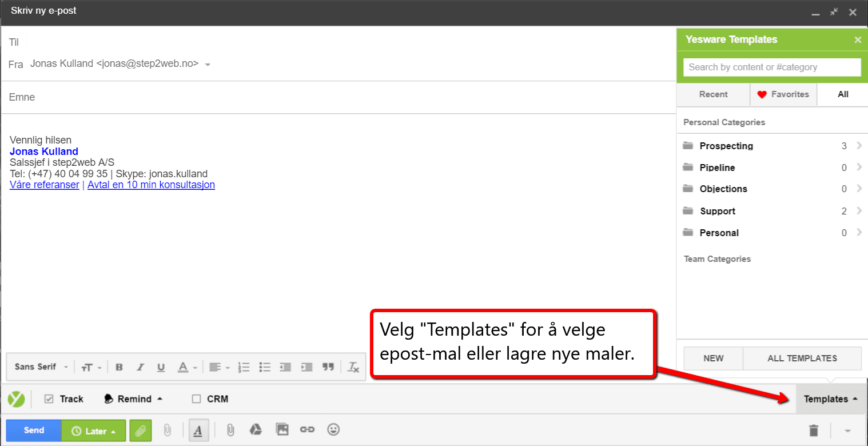868x446 pixels.
Task: Disable the Track checkbox
Action: point(49,399)
